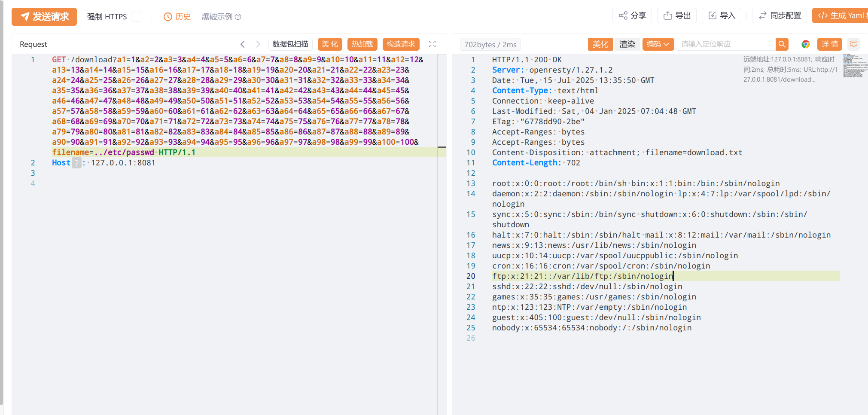Screen dimensions: 868x415
Task: Go to the next request with the right chevron
Action: click(x=258, y=44)
